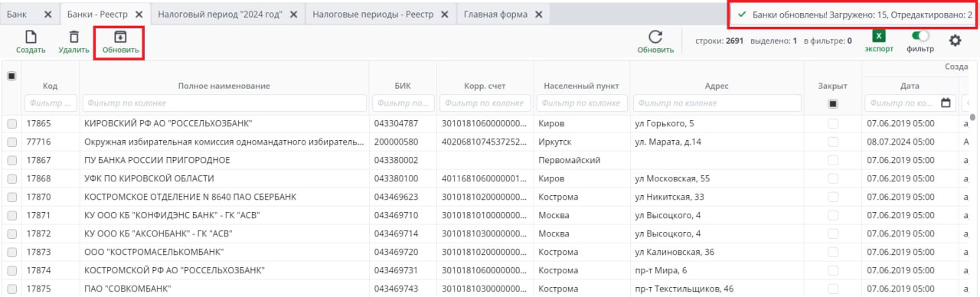Image resolution: width=980 pixels, height=297 pixels.
Task: Toggle Закрыт column filter checkbox
Action: click(x=833, y=103)
